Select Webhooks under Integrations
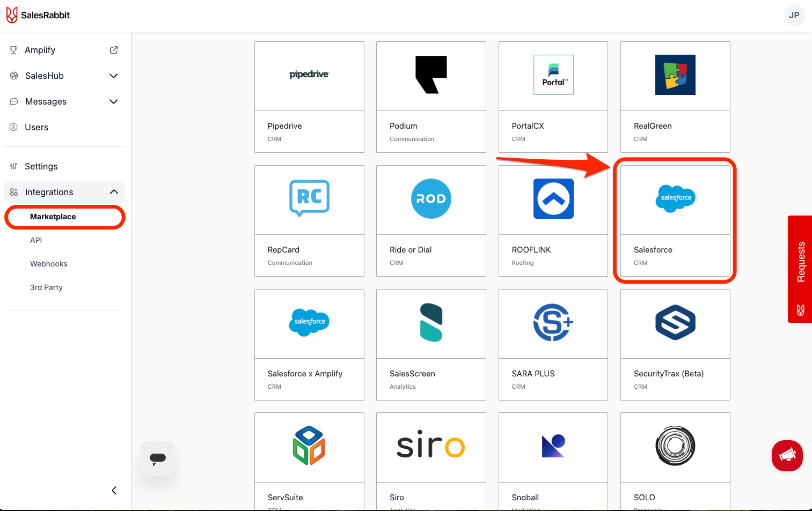The width and height of the screenshot is (812, 511). click(x=49, y=264)
